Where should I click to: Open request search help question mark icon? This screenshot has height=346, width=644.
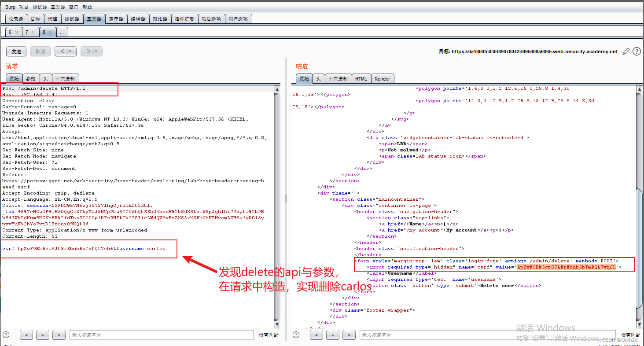[6, 335]
